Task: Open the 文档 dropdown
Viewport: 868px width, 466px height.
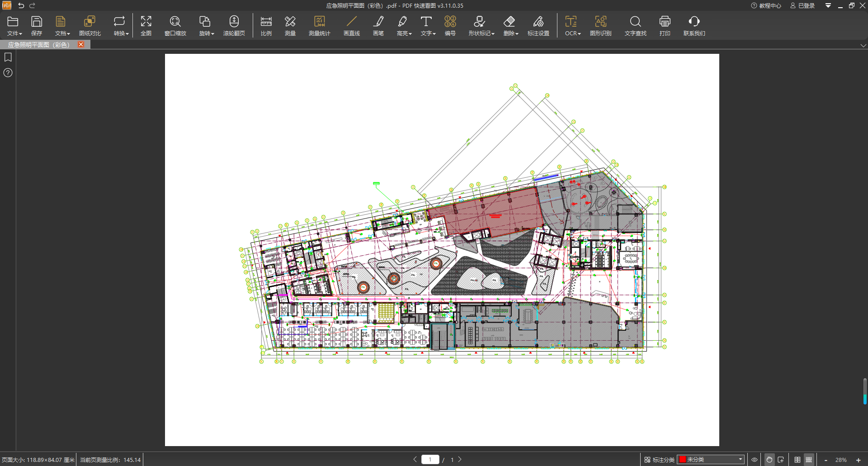Action: pos(62,26)
